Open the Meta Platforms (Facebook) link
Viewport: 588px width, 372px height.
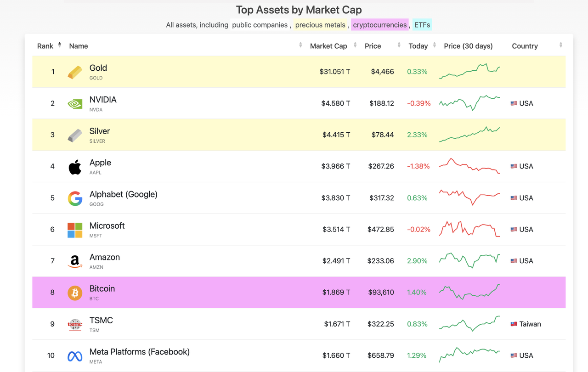139,352
